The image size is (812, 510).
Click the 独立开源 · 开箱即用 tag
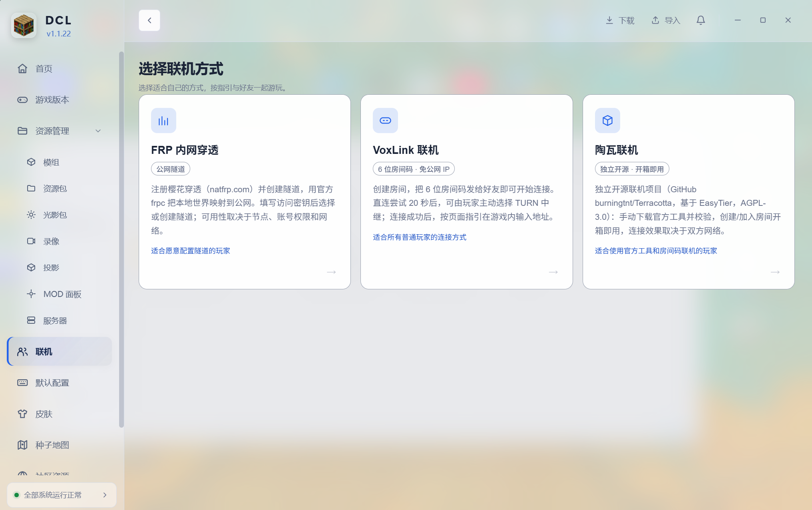(632, 169)
